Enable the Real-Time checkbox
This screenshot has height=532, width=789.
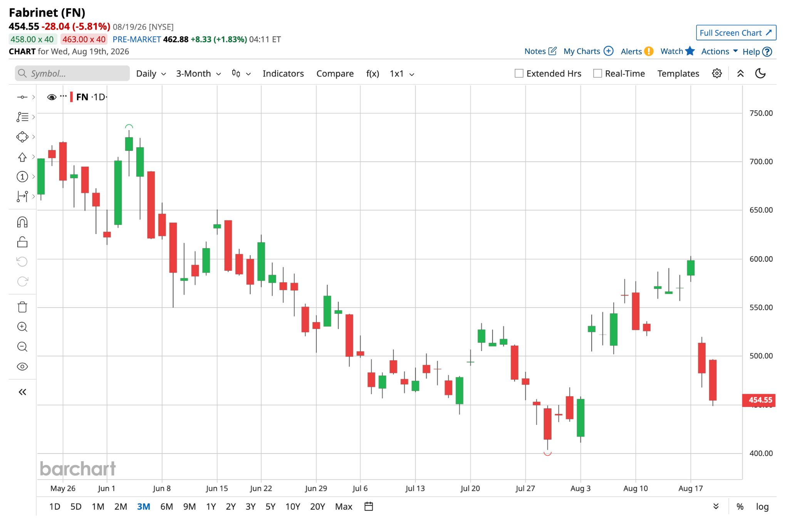[x=598, y=74]
